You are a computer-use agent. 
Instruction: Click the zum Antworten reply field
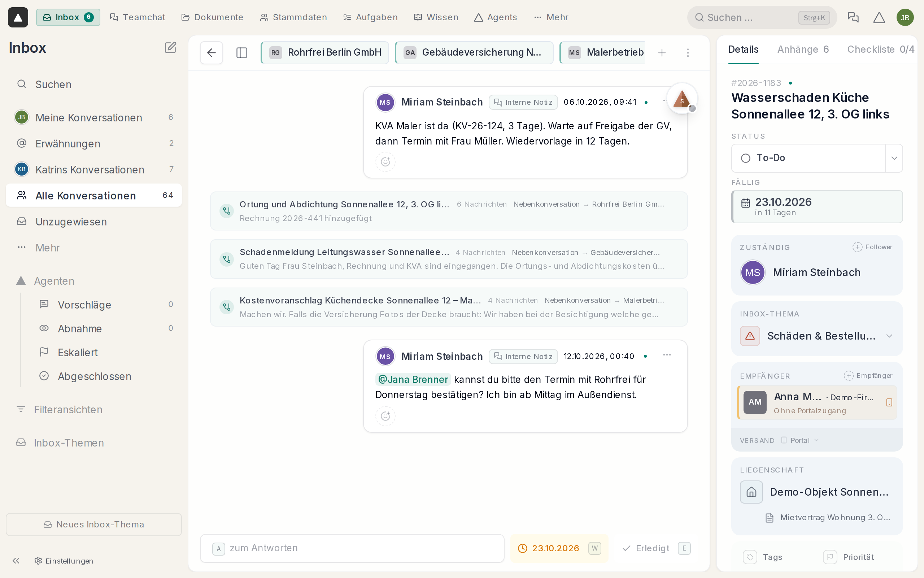coord(352,549)
